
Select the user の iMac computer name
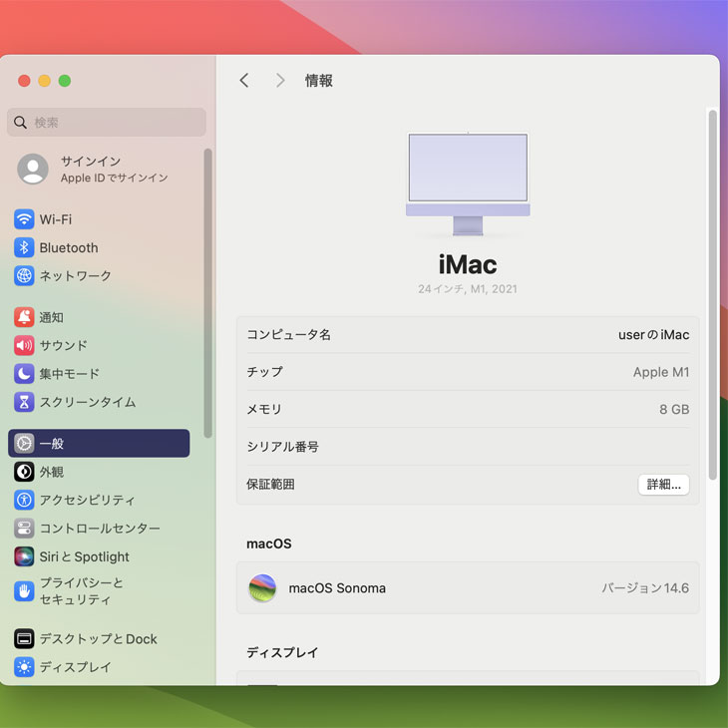(x=653, y=335)
